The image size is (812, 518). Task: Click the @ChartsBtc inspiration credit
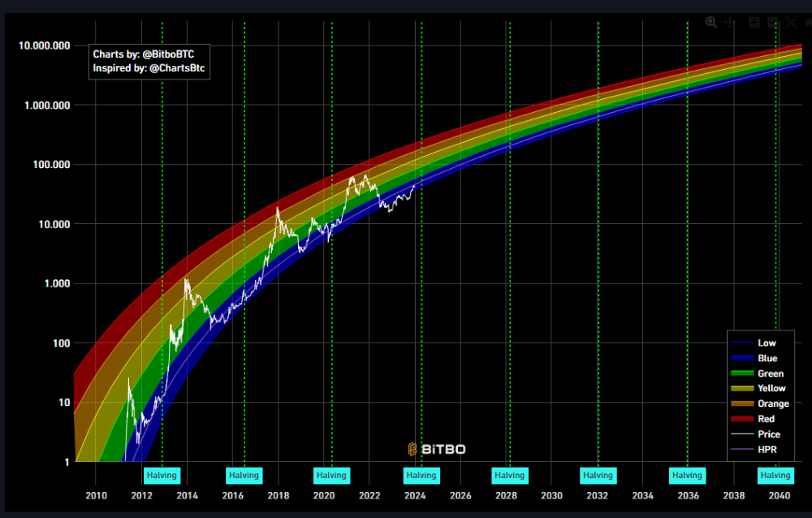(x=177, y=69)
